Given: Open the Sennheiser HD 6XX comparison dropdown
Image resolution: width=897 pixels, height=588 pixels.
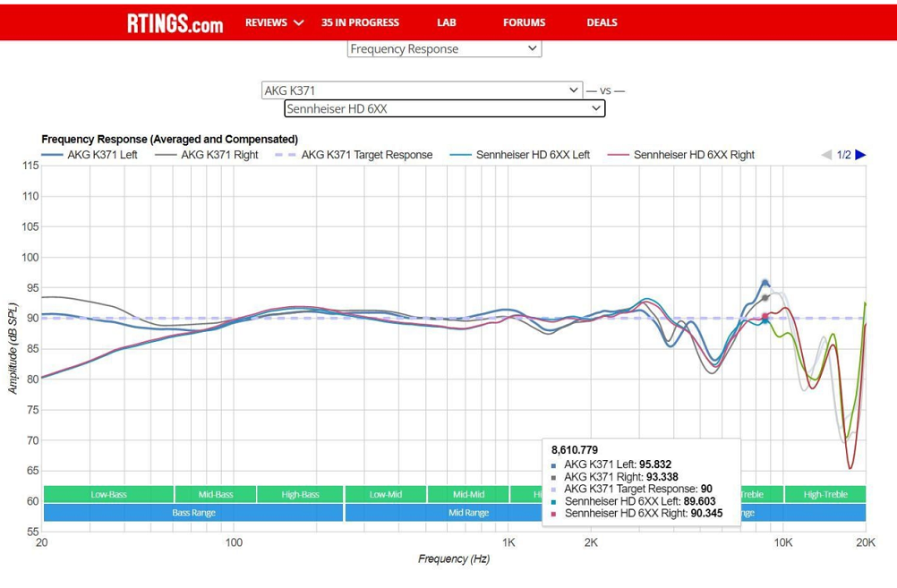Looking at the screenshot, I should point(445,108).
